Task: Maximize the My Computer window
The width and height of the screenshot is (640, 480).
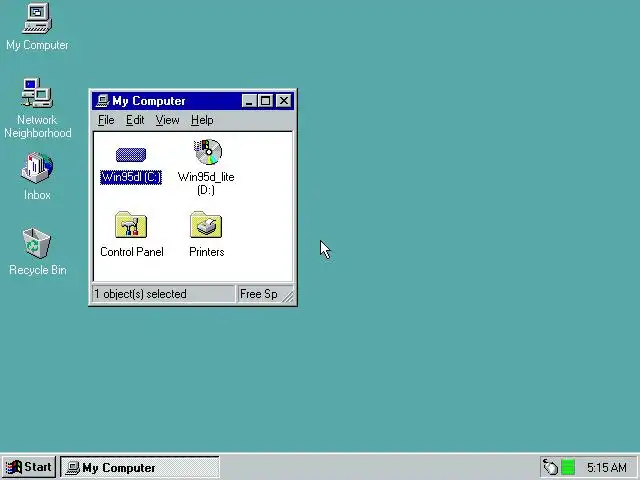Action: (265, 101)
